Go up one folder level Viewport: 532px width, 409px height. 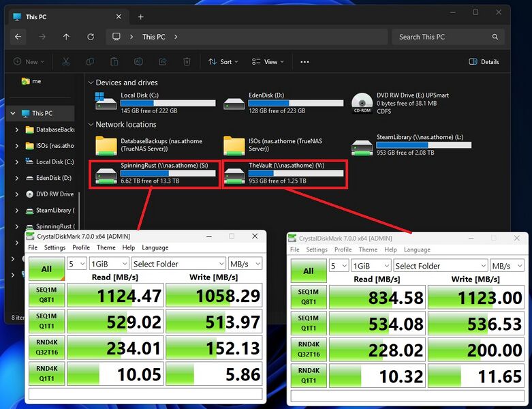click(66, 37)
